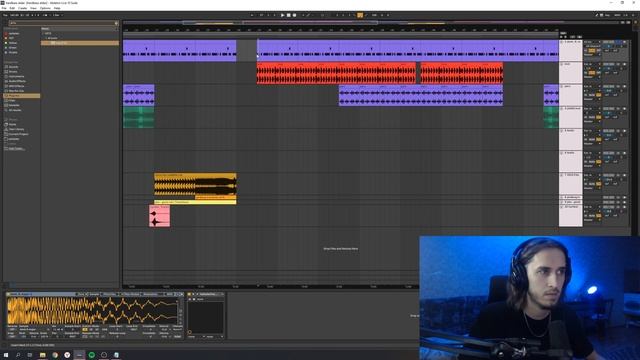Select the Yellow collection label
640x360 pixels.
click(x=13, y=43)
